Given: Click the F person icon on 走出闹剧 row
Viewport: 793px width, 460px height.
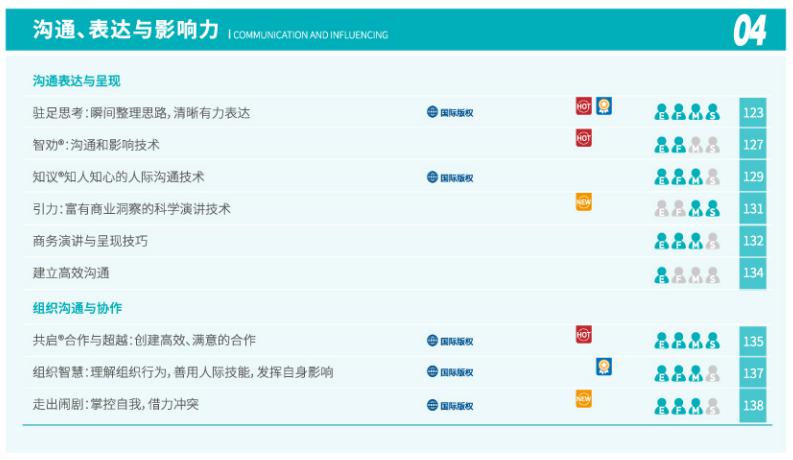Looking at the screenshot, I should [678, 406].
